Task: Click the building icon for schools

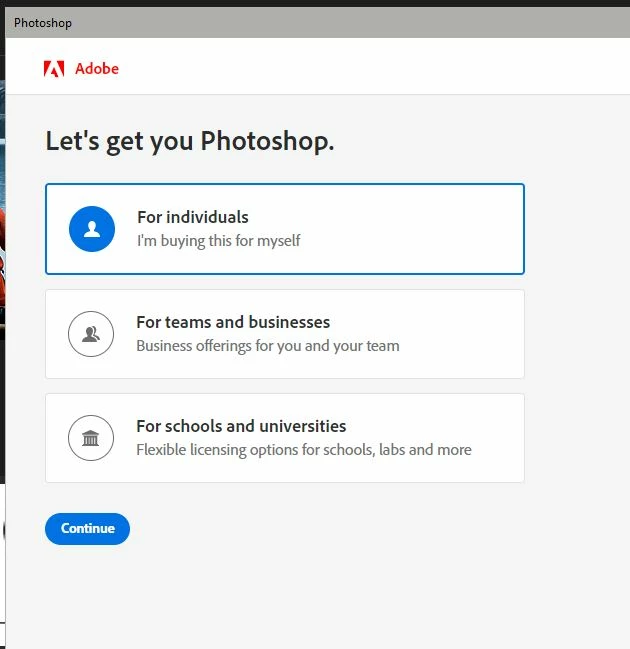Action: click(x=91, y=438)
